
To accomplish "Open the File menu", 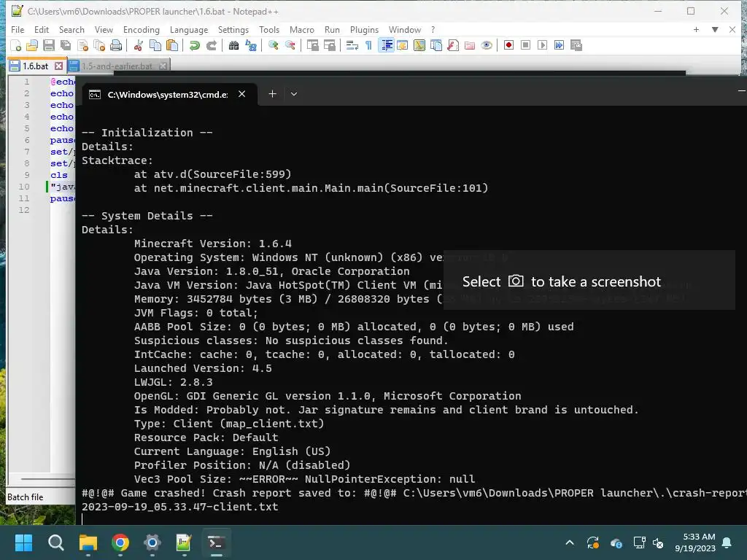I will 18,29.
